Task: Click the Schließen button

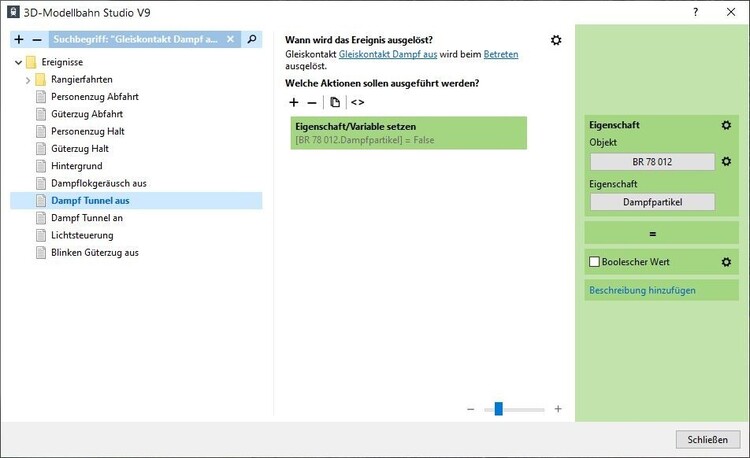Action: pyautogui.click(x=707, y=439)
